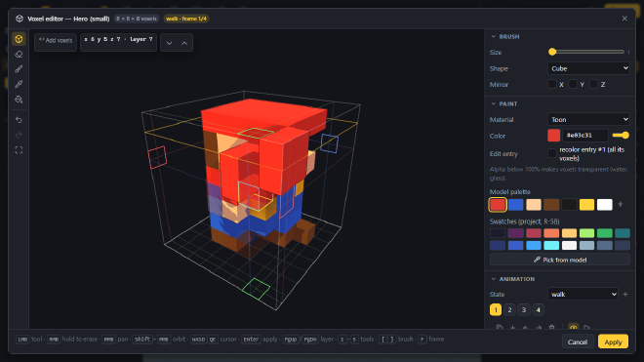Click the Cancel button
Viewport: 644px width, 362px height.
(x=578, y=342)
